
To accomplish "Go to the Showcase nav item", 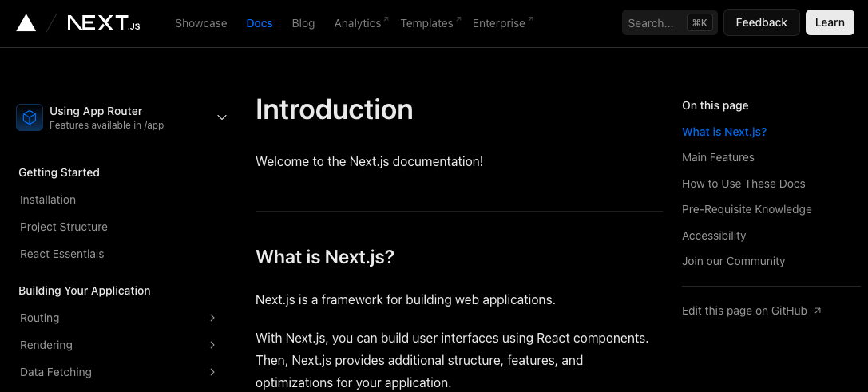I will coord(201,23).
